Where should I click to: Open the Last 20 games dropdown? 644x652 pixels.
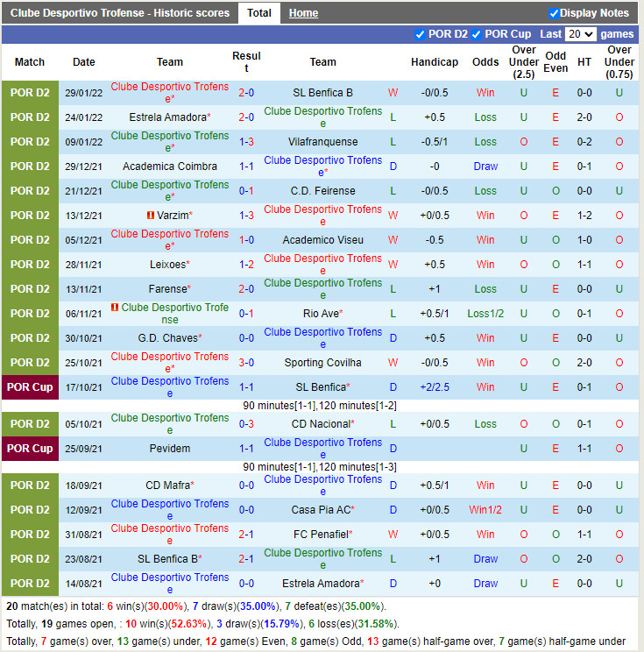[x=580, y=34]
